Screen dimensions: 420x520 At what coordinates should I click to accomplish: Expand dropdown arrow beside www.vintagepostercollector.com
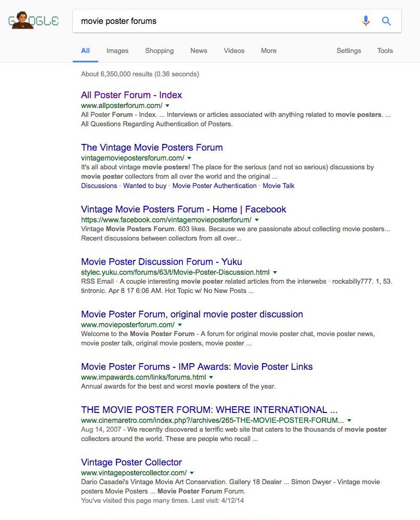(192, 473)
